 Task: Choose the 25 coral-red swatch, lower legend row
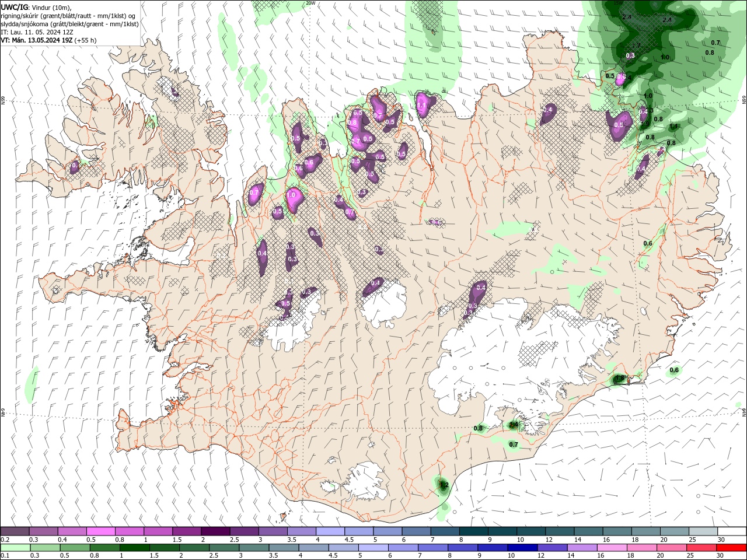pos(701,548)
